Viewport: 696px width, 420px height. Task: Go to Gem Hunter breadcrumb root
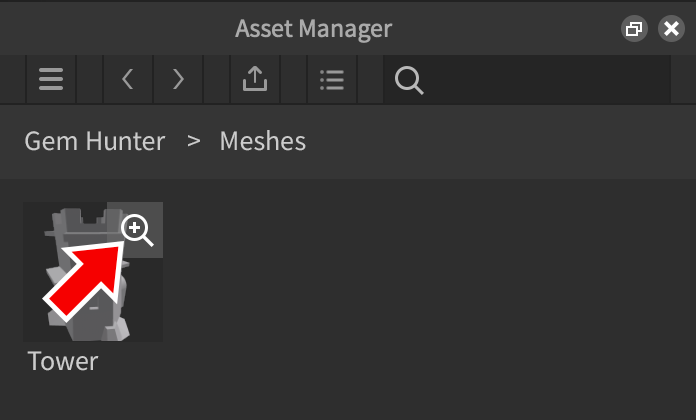(x=94, y=141)
